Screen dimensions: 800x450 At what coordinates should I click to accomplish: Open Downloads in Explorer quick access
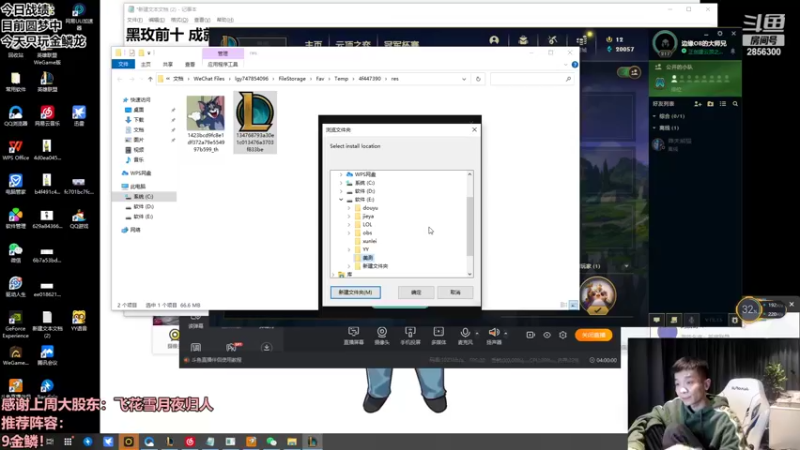point(138,120)
